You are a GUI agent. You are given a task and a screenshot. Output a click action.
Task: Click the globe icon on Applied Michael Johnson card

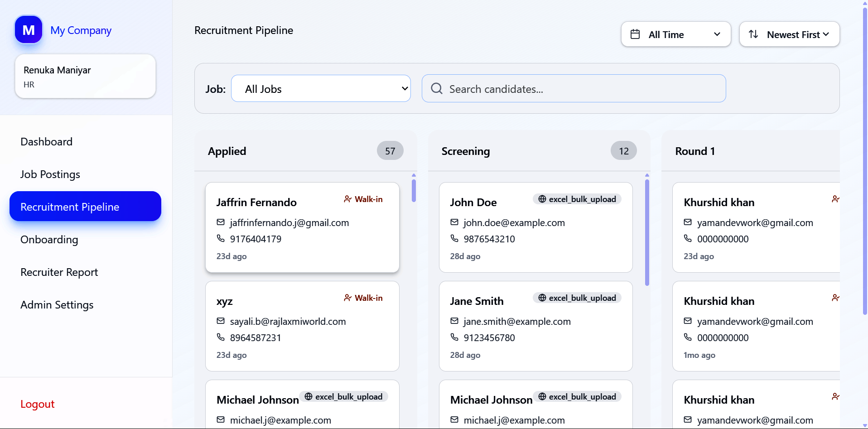pyautogui.click(x=309, y=396)
